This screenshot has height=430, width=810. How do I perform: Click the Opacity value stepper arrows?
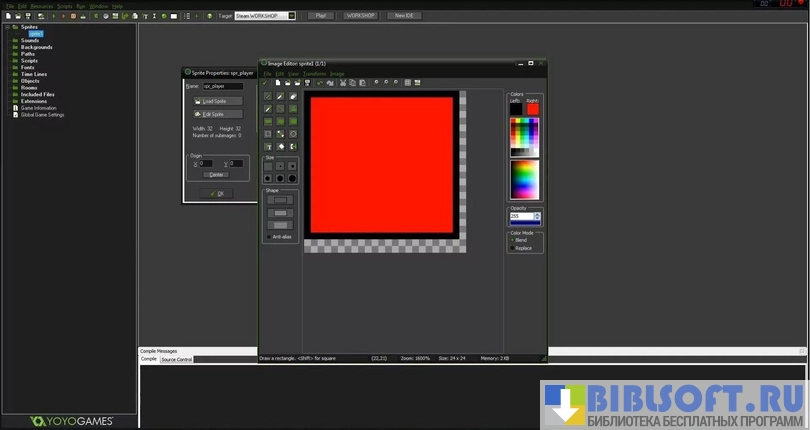[x=537, y=216]
